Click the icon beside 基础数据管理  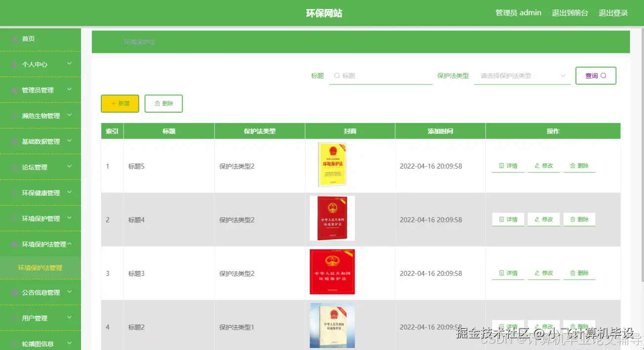tap(14, 141)
